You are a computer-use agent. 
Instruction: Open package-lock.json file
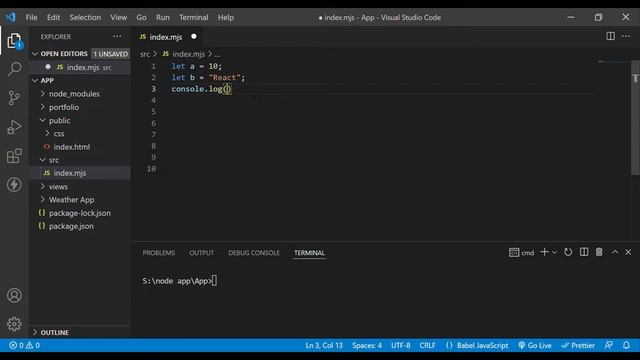pos(80,213)
